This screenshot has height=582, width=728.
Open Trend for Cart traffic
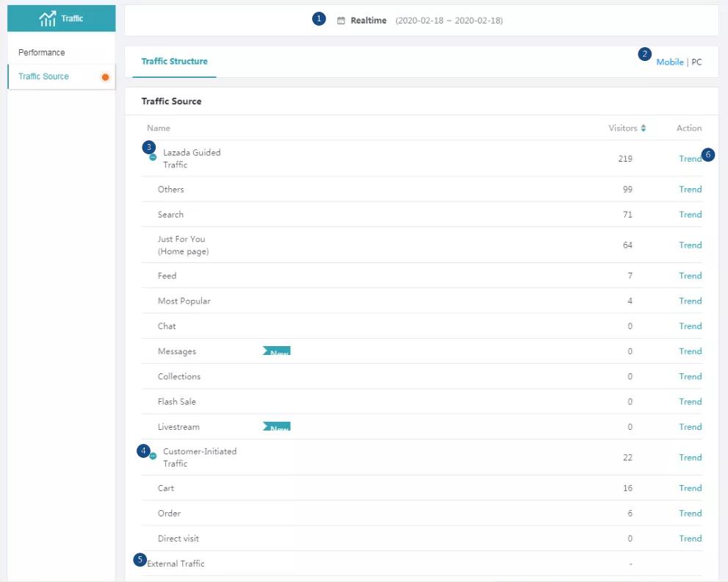point(690,488)
